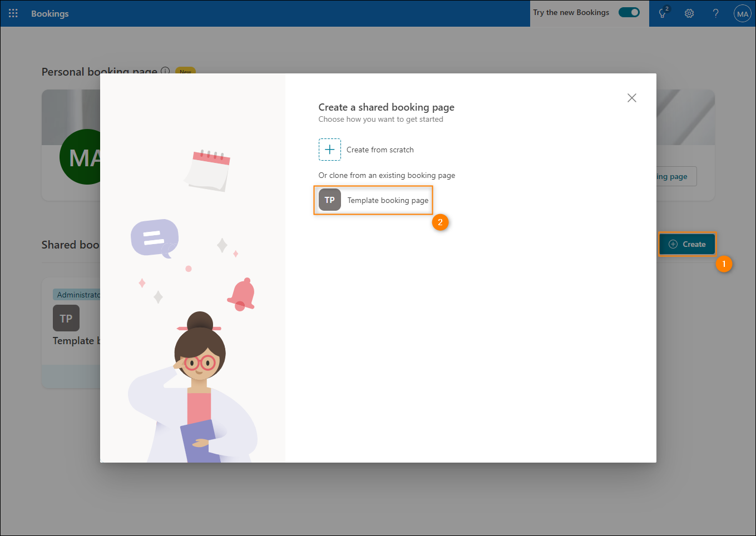This screenshot has width=756, height=536.
Task: Click the partially hidden booking page button
Action: [x=676, y=177]
